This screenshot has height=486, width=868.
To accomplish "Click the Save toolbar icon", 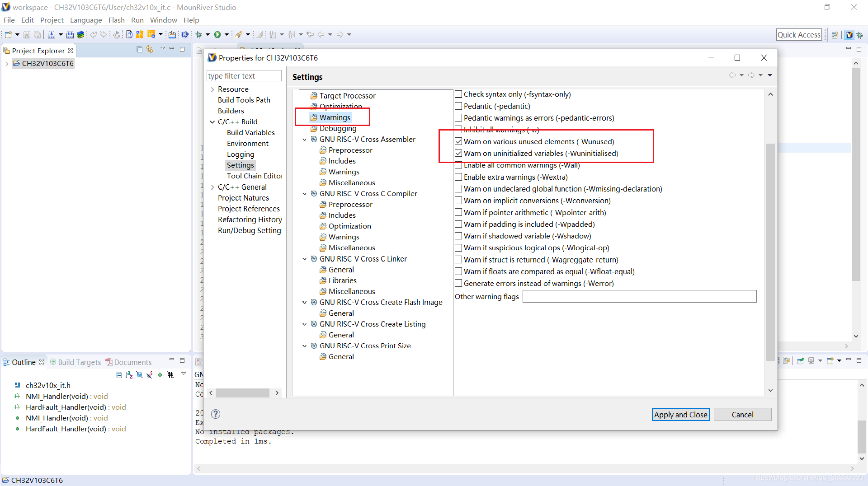I will tap(27, 35).
